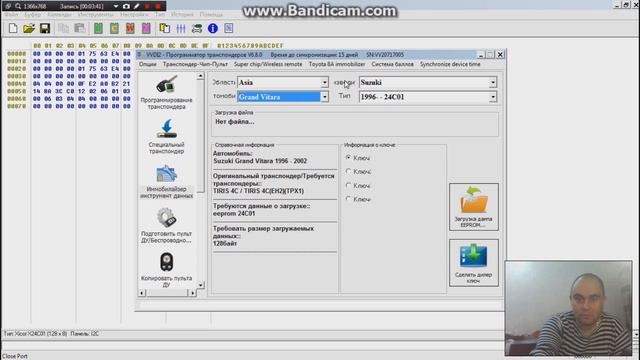The image size is (640, 360).
Task: Create a new file with the blank page icon
Action: [x=13, y=28]
